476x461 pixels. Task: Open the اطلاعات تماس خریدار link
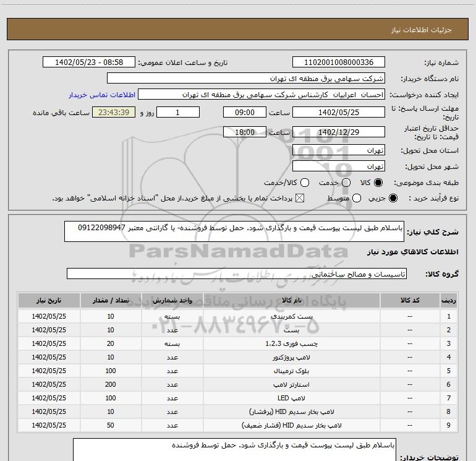click(102, 95)
